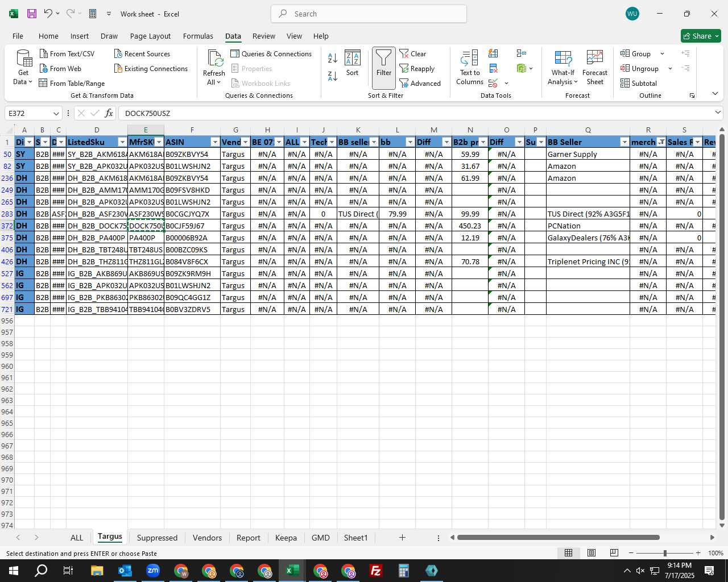Click the Queries & Connections icon

point(235,53)
